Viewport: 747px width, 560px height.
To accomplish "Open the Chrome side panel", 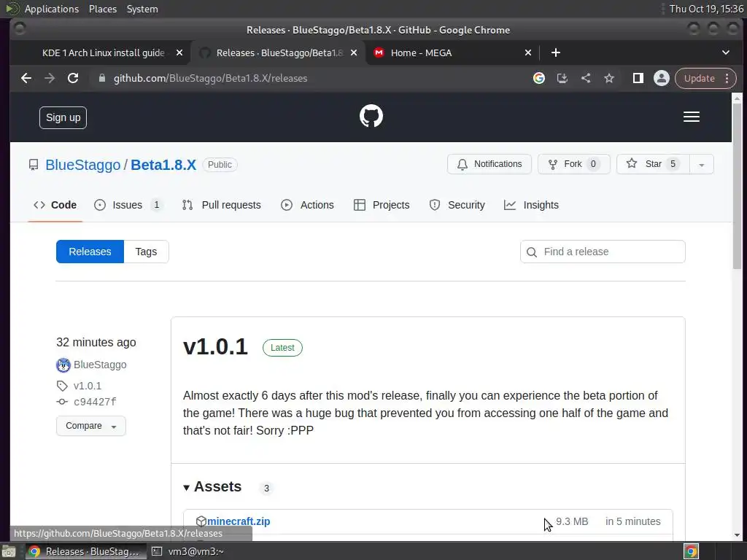I will (x=638, y=78).
